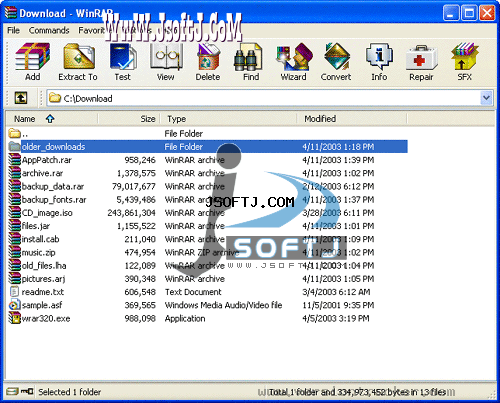
Task: Select backup_fonts.rar file name
Action: 54,200
